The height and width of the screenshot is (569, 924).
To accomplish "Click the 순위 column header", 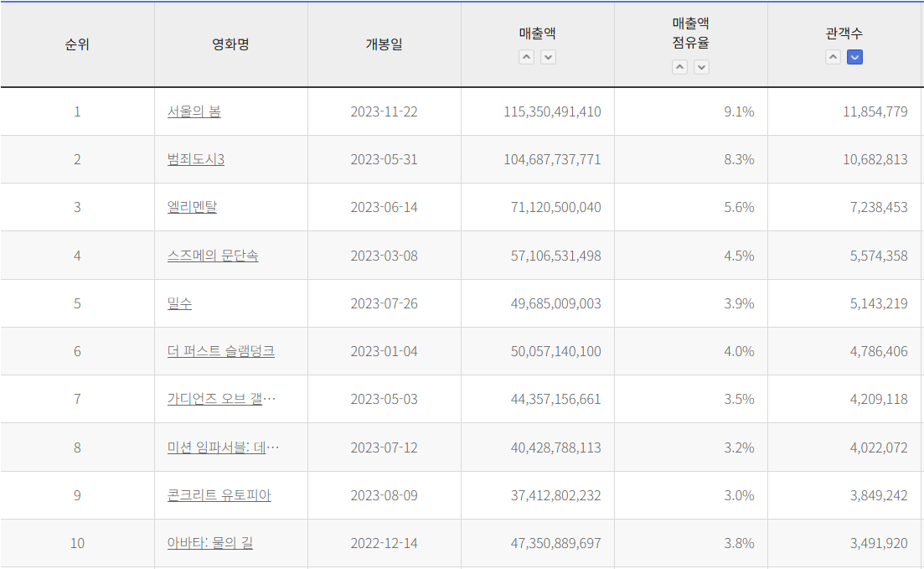I will point(77,44).
